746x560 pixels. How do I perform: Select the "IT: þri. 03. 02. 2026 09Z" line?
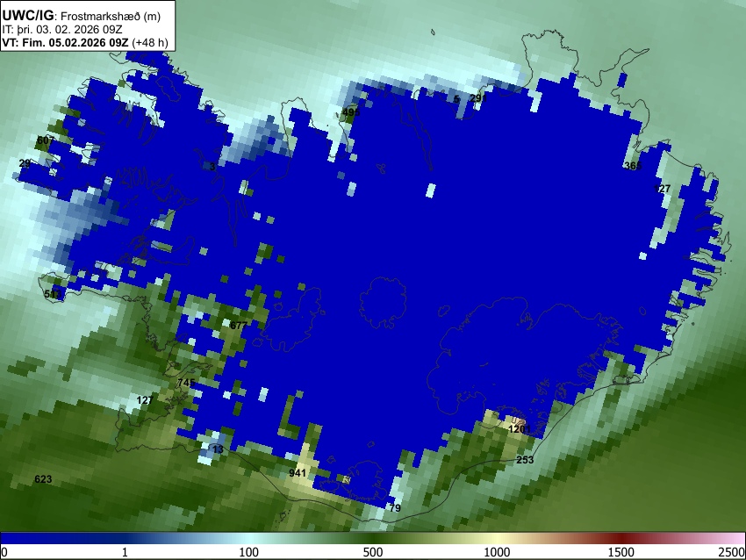point(62,30)
